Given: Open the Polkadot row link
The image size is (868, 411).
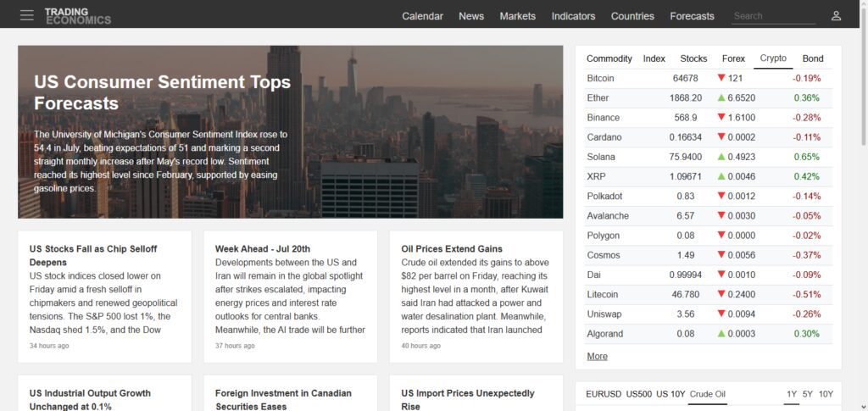Looking at the screenshot, I should click(604, 197).
